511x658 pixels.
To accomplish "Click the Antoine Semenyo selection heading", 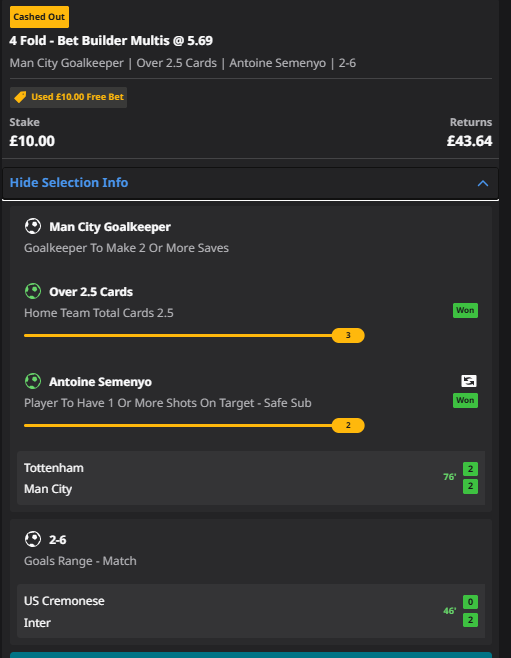I will click(100, 382).
